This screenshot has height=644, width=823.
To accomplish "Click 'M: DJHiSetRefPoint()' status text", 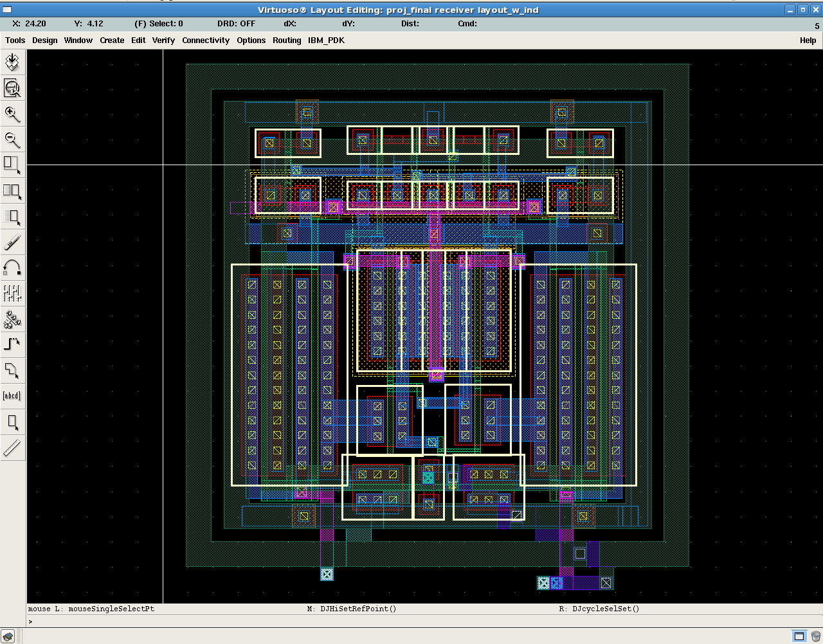I will pyautogui.click(x=352, y=609).
